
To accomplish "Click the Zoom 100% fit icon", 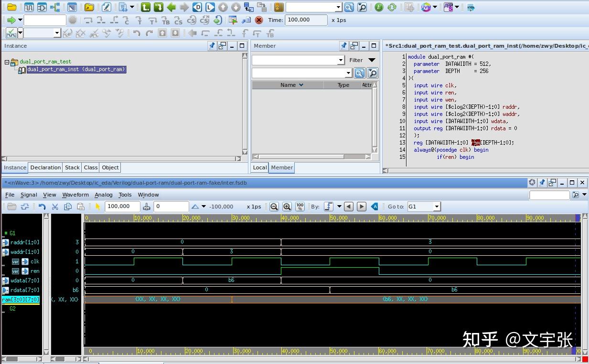I will [x=300, y=207].
